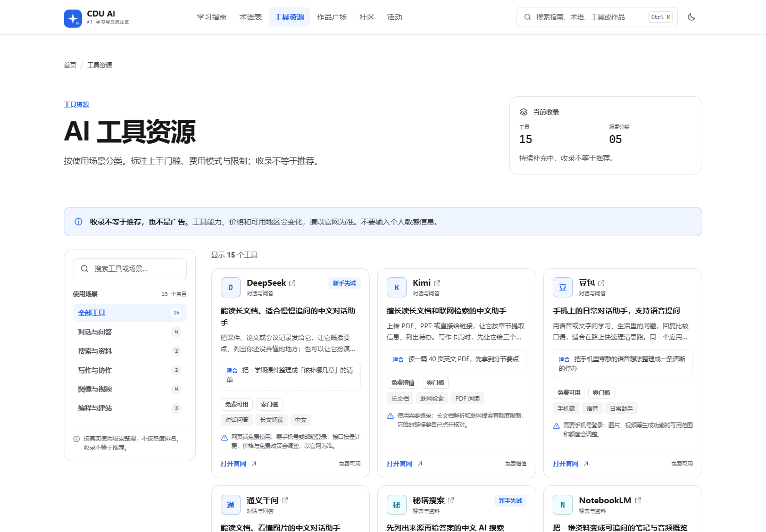Open external link icon beside DeepSeek
The height and width of the screenshot is (532, 766).
292,284
